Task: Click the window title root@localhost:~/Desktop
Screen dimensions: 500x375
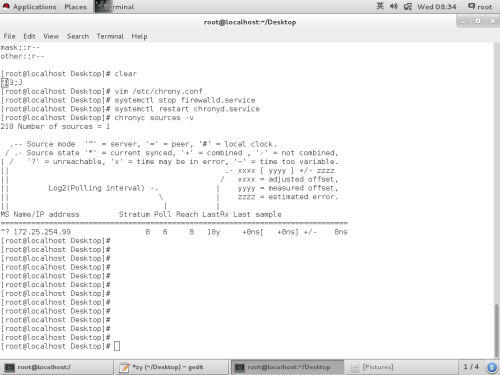Action: coord(250,22)
